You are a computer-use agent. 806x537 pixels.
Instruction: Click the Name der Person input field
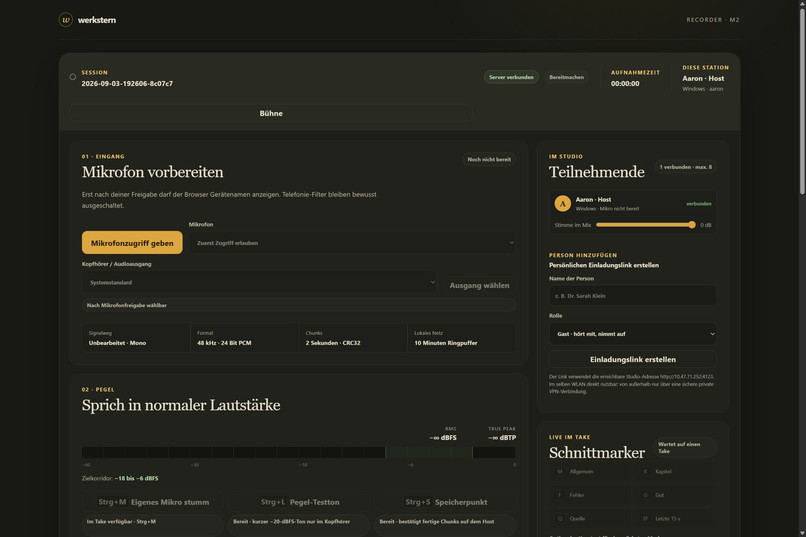pyautogui.click(x=633, y=296)
